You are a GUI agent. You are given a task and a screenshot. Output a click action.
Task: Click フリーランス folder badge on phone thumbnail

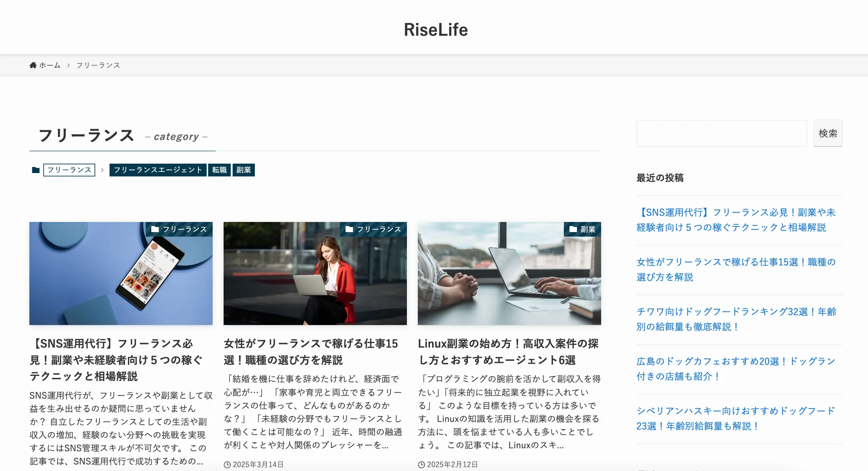179,229
